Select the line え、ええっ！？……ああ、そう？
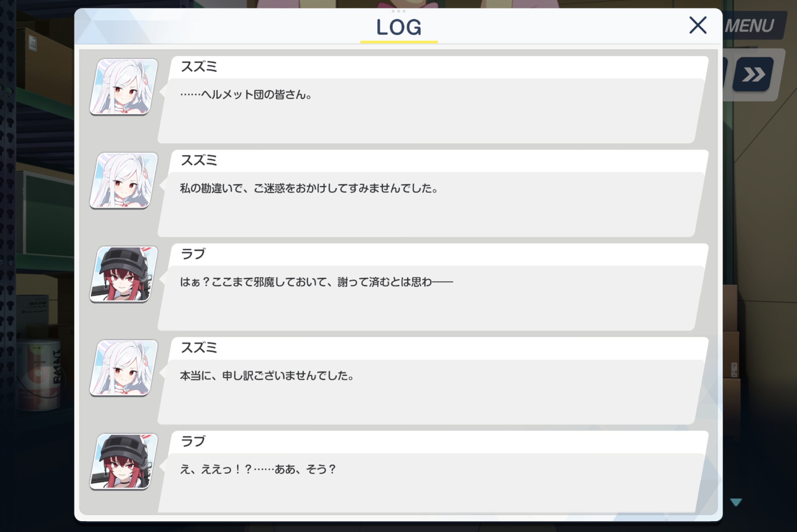This screenshot has height=532, width=797. pos(258,469)
